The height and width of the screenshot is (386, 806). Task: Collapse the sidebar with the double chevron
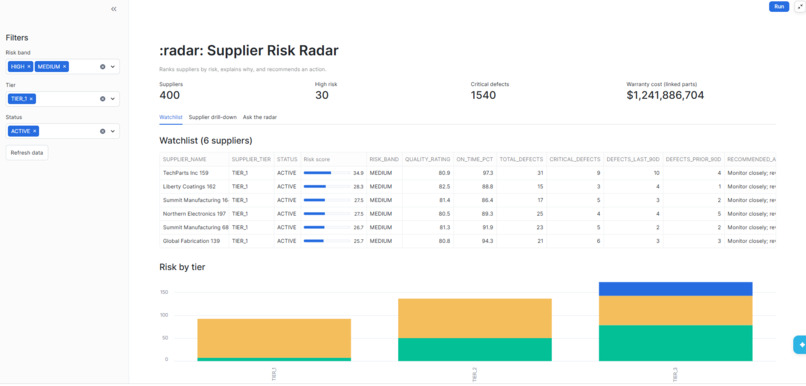pyautogui.click(x=114, y=9)
